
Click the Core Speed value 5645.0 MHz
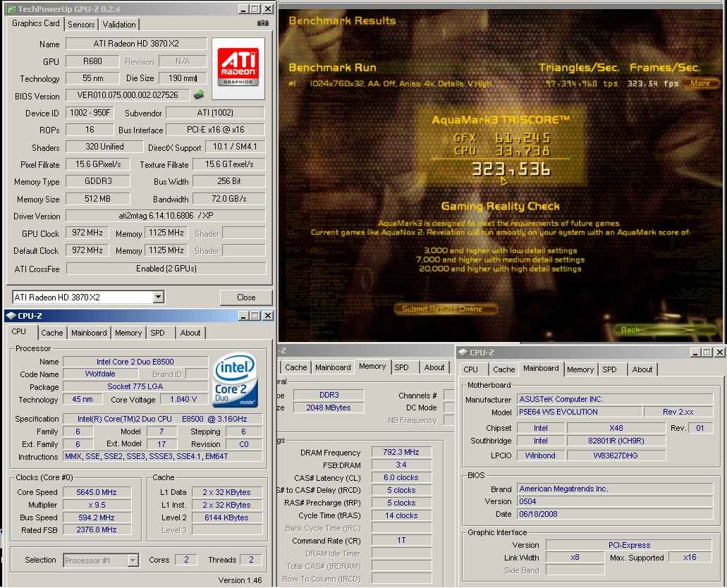[97, 492]
